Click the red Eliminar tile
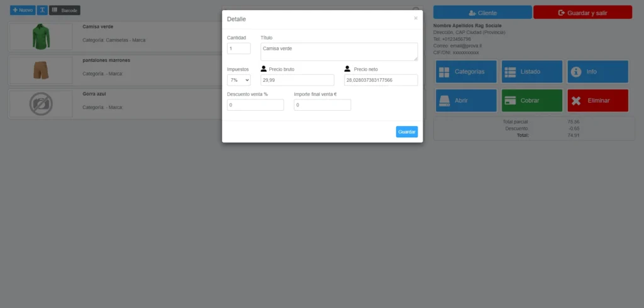This screenshot has height=308, width=644. point(598,100)
